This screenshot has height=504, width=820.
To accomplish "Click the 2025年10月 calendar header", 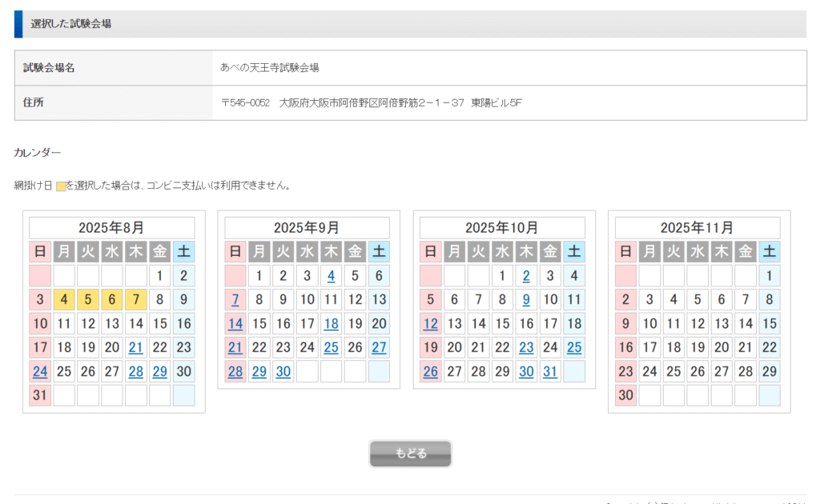I will tap(502, 228).
